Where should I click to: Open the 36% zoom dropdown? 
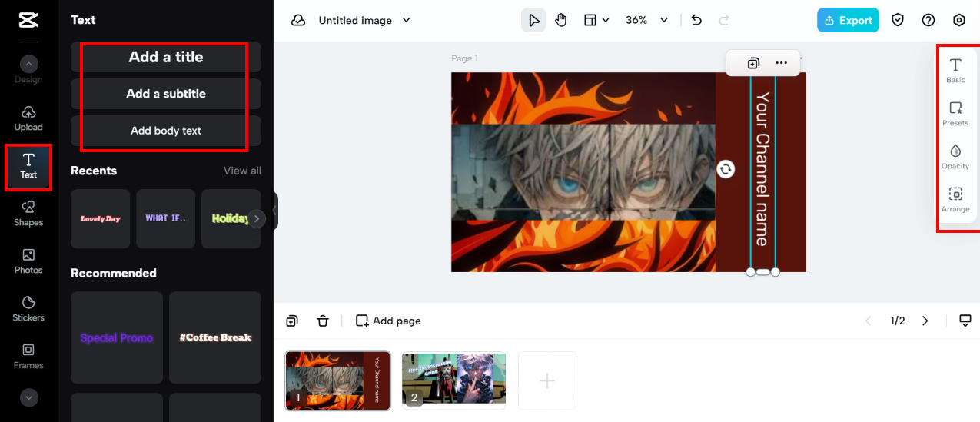coord(646,20)
